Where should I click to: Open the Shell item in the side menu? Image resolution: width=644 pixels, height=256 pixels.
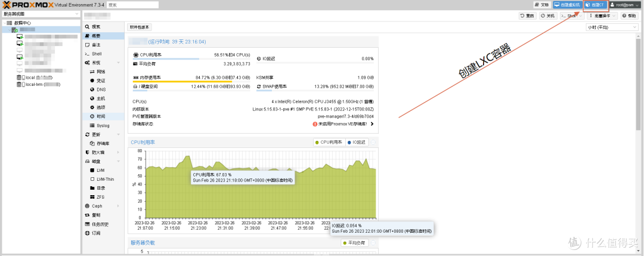97,54
